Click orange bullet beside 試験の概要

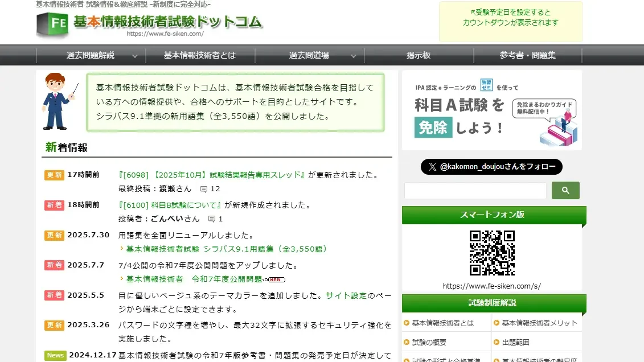point(406,342)
